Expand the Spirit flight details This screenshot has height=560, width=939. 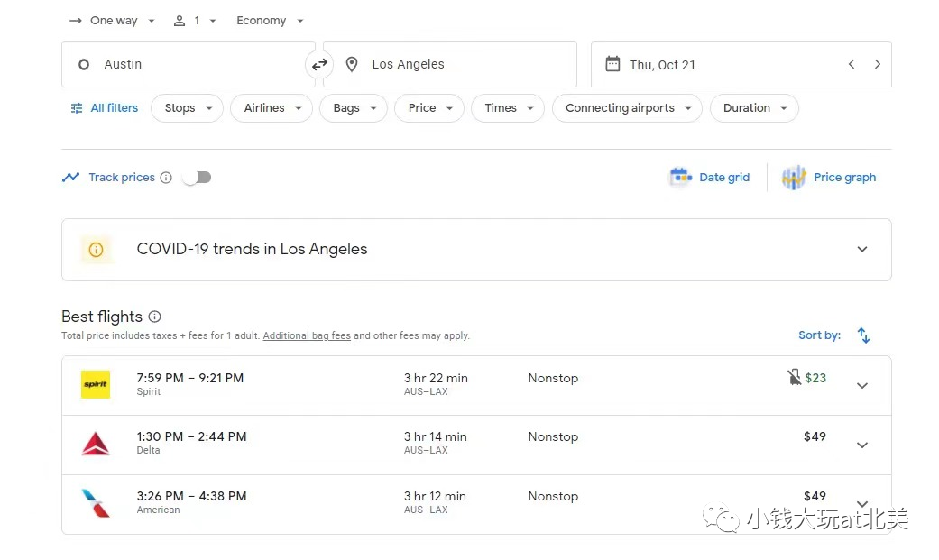861,386
